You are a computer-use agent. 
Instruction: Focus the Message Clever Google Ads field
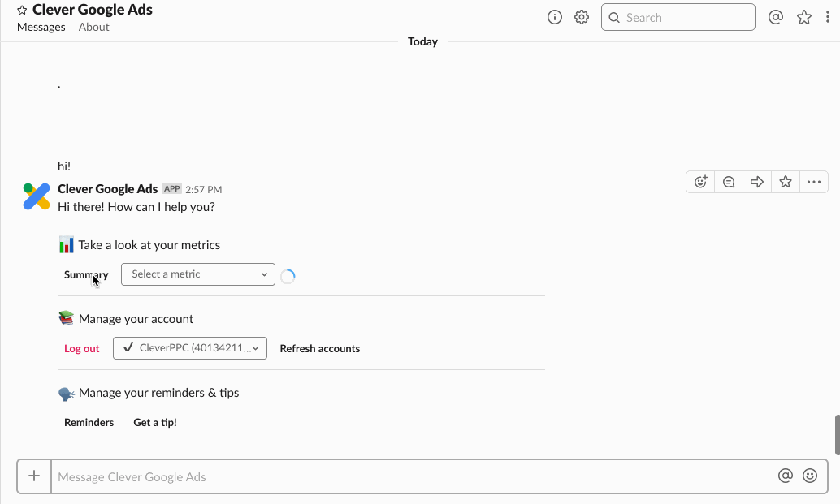[x=406, y=477]
